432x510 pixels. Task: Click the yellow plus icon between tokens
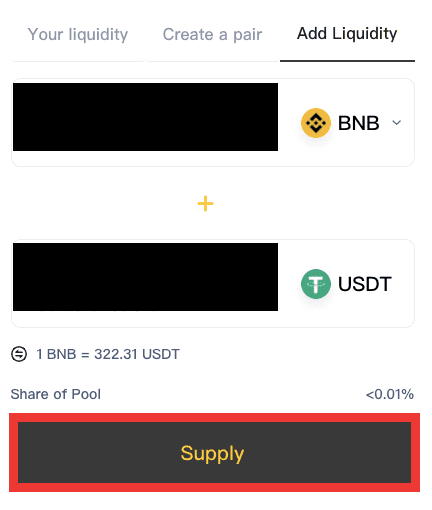click(205, 203)
